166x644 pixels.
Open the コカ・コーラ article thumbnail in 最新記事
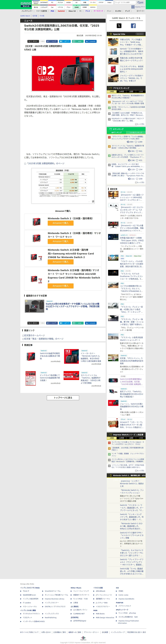(113, 423)
